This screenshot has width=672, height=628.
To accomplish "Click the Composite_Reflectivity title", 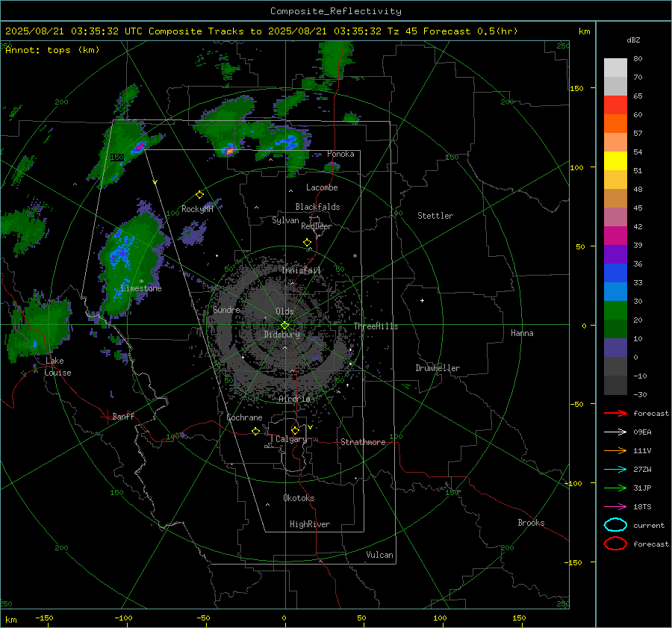I will 336,11.
